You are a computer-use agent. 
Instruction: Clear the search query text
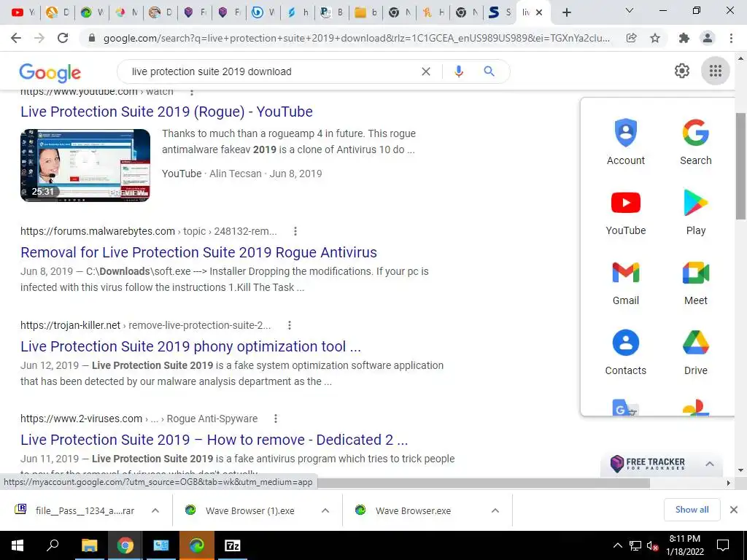(426, 71)
